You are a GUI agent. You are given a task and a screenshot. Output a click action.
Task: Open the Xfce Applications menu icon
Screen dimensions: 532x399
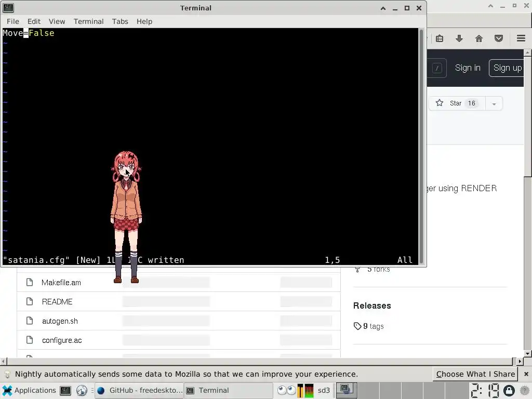pos(7,390)
